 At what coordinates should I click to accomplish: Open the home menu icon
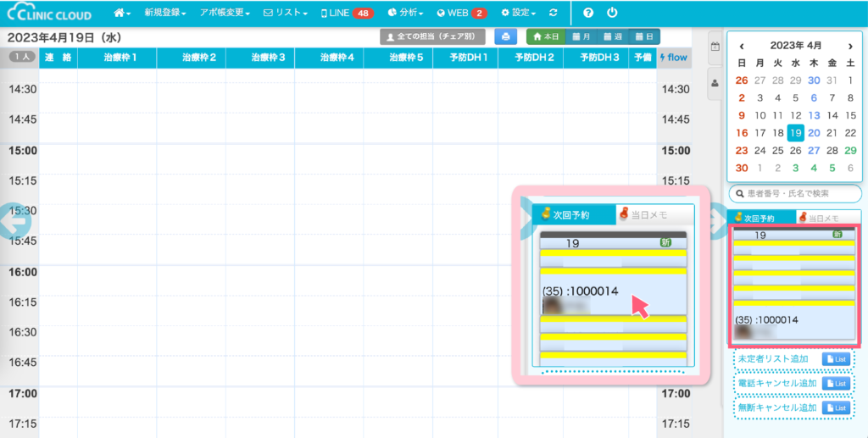click(x=123, y=14)
